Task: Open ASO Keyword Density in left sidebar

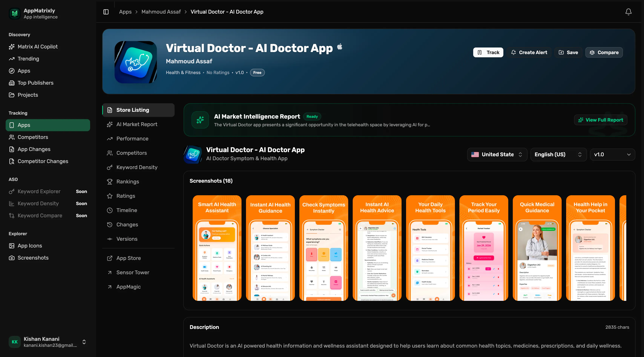Action: (48, 203)
